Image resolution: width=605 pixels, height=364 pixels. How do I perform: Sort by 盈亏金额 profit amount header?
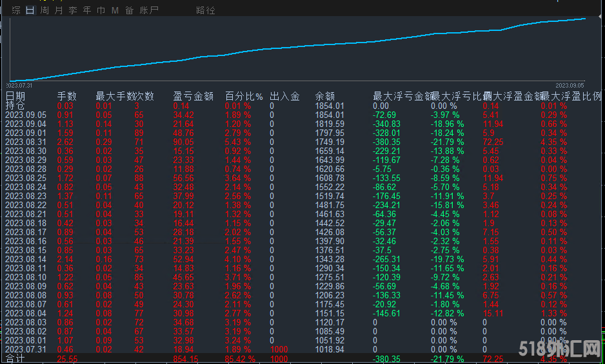click(x=193, y=97)
